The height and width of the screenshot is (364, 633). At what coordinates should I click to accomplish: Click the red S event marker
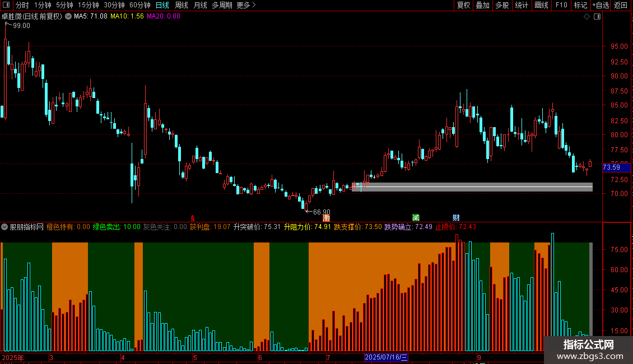point(193,218)
